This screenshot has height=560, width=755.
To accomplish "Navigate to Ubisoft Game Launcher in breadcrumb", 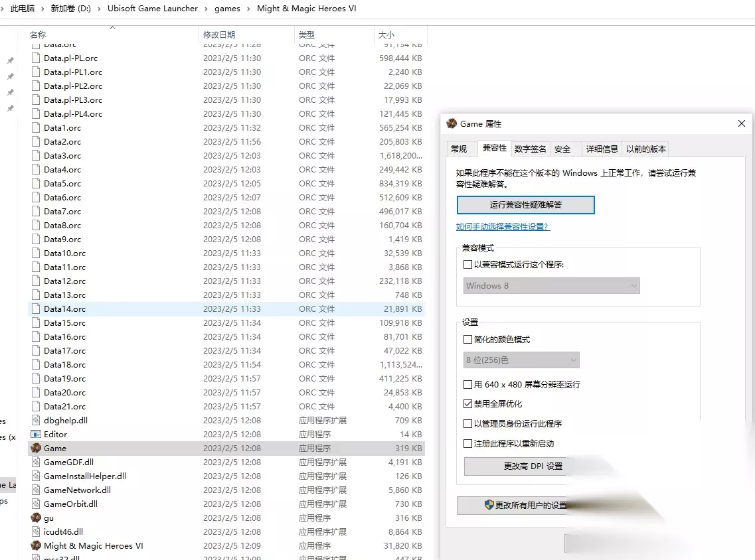I will pyautogui.click(x=153, y=9).
